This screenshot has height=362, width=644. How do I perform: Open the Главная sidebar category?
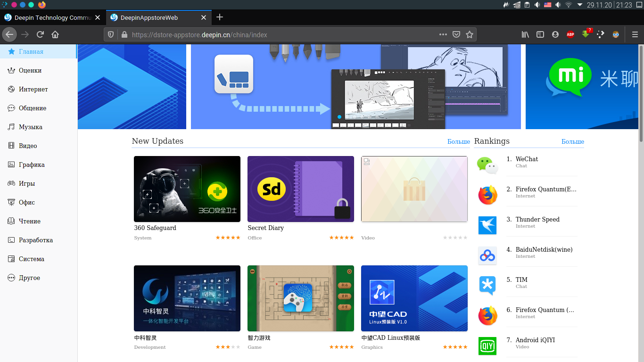pos(38,51)
